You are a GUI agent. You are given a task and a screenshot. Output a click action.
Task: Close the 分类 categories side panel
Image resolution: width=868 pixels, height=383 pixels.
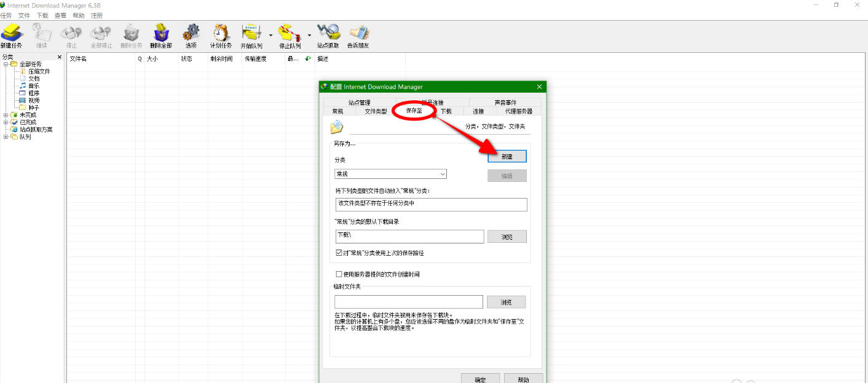point(60,57)
